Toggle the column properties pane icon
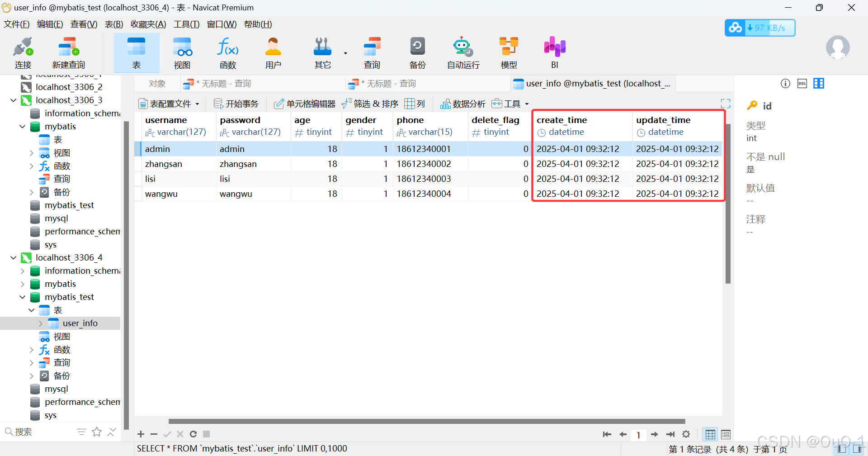868x456 pixels. [819, 83]
